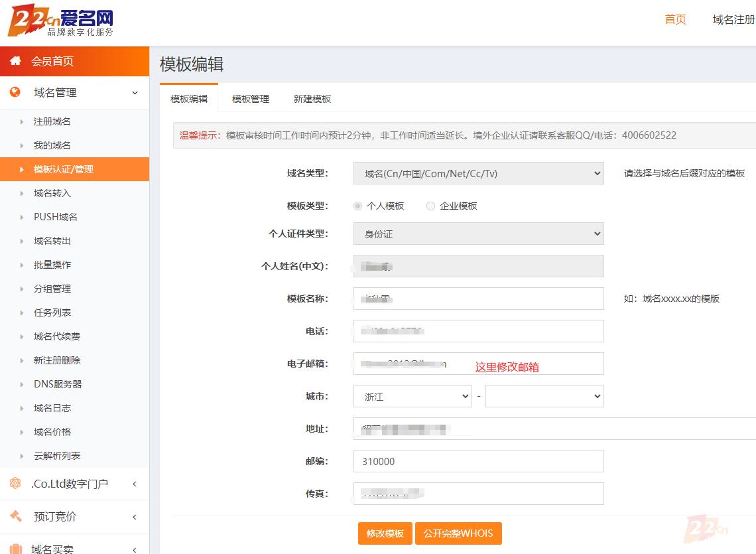Click the 邮编 input field
Screen dimensions: 756x554
[x=478, y=461]
